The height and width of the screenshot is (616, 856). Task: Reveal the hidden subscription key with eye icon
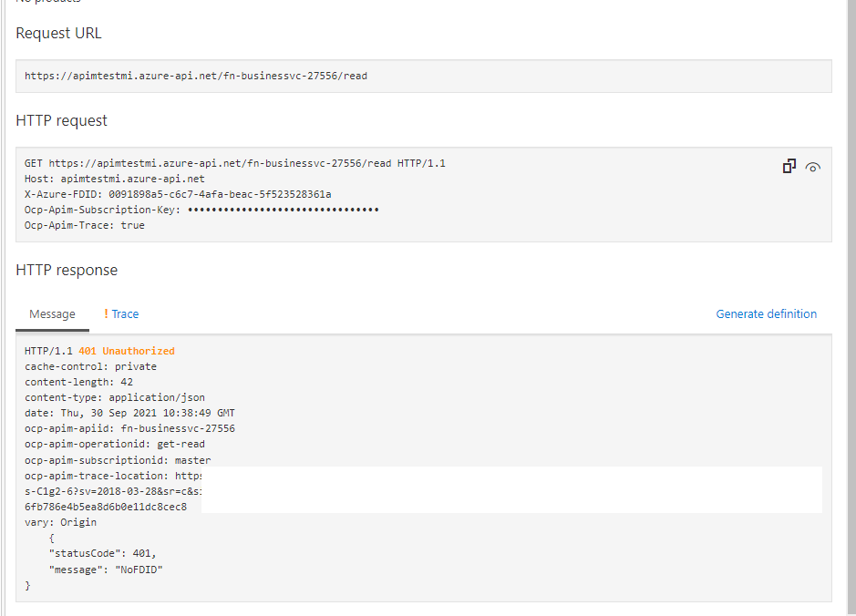813,167
